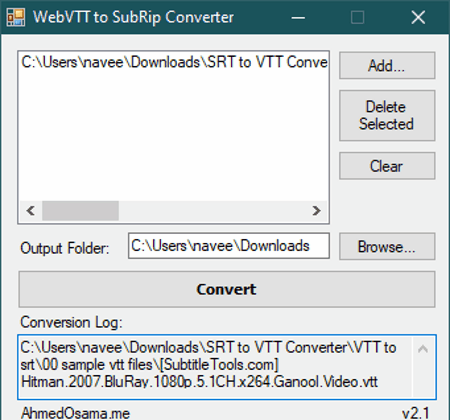
Task: Click the empty scrollbar track right of the thumb
Action: point(212,211)
